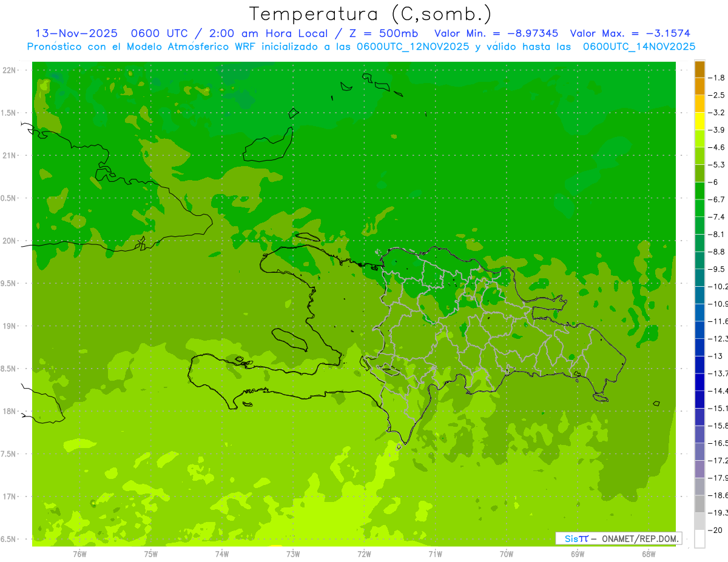Screen dimensions: 728x562
Task: Click the 68W longitude label
Action: (649, 554)
